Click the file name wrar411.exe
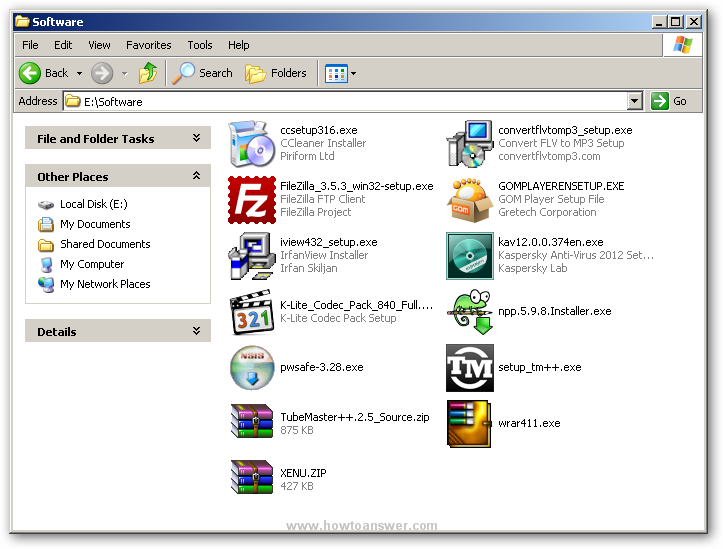This screenshot has width=723, height=549. [x=529, y=424]
